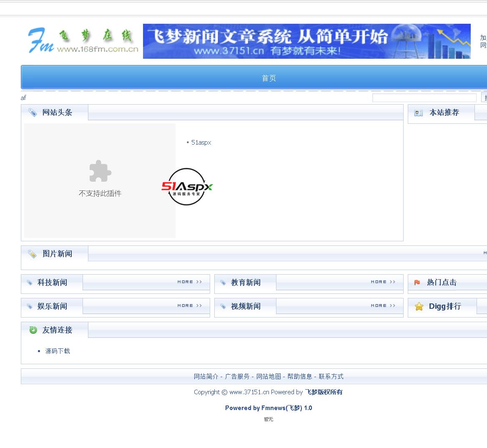Open MORE for 娱乐新闻
Viewport: 487px width, 448px height.
[x=190, y=306]
